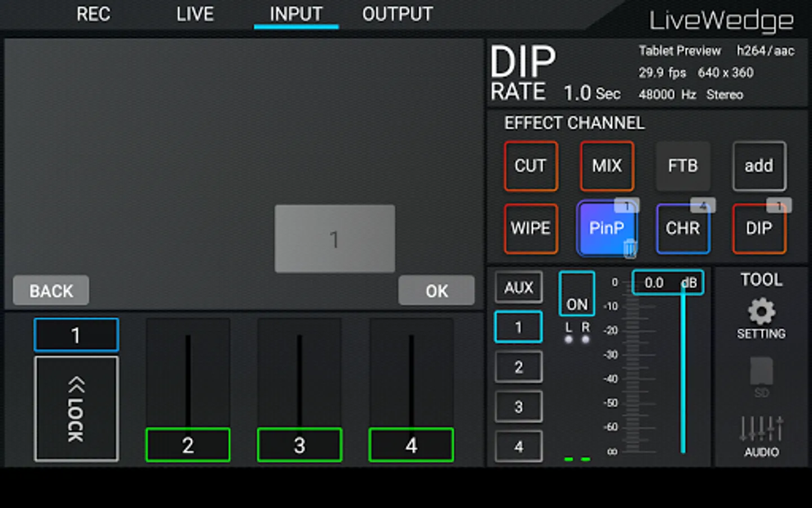Image resolution: width=812 pixels, height=508 pixels.
Task: Select audio channel 1
Action: click(x=519, y=327)
